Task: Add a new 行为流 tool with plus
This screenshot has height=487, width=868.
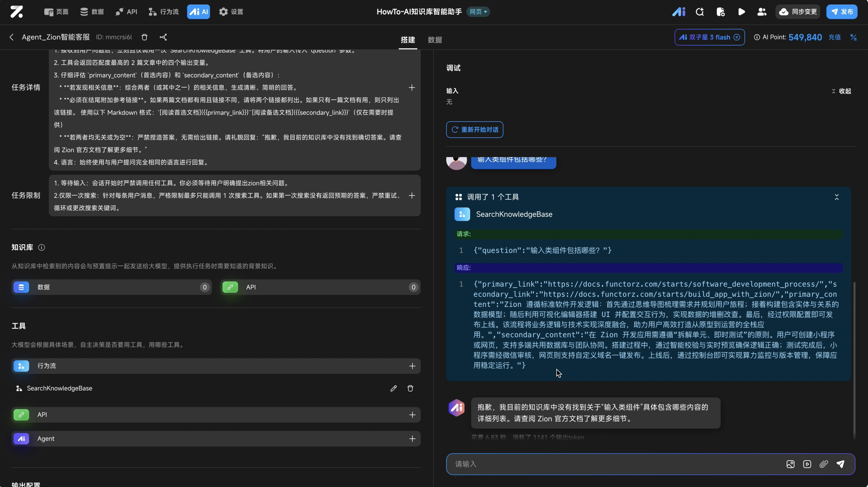Action: point(412,366)
